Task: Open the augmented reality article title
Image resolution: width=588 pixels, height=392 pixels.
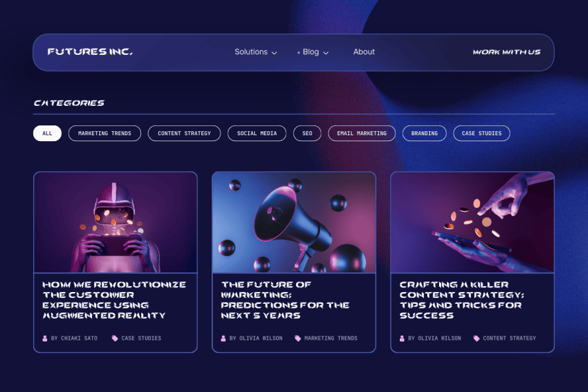Action: pyautogui.click(x=114, y=300)
